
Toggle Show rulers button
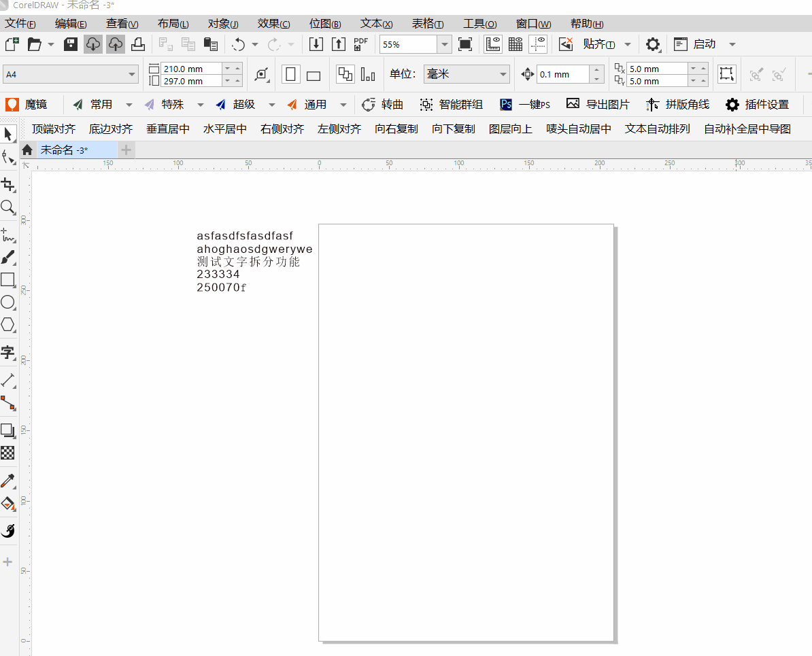point(493,44)
